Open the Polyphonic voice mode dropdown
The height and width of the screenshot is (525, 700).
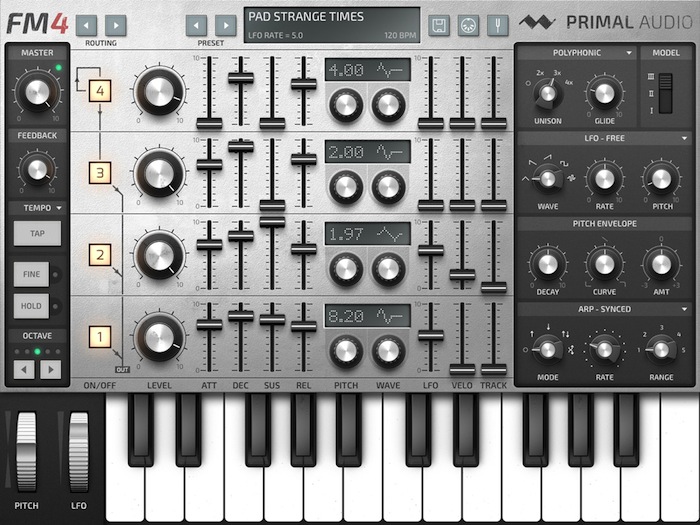pyautogui.click(x=577, y=53)
